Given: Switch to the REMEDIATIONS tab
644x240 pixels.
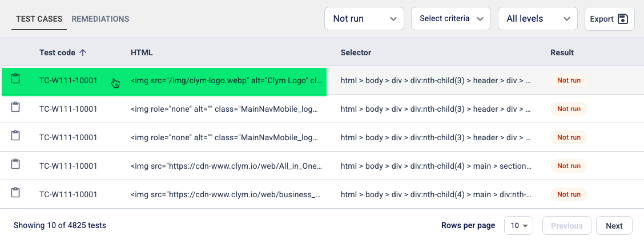Looking at the screenshot, I should coord(100,19).
